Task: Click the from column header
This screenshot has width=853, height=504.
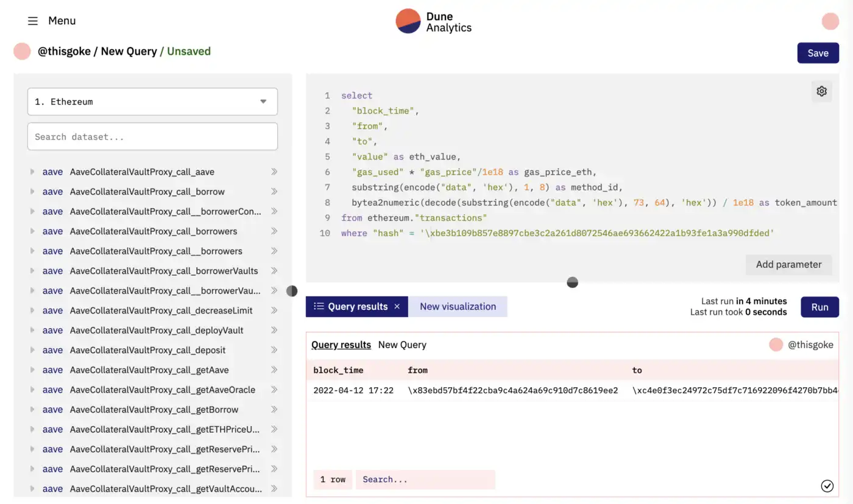Action: coord(417,370)
